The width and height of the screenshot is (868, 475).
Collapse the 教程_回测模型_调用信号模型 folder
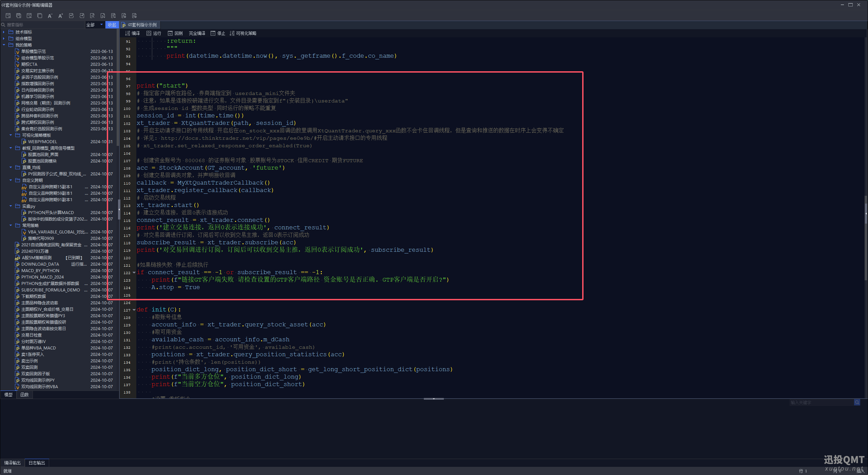[x=11, y=148]
